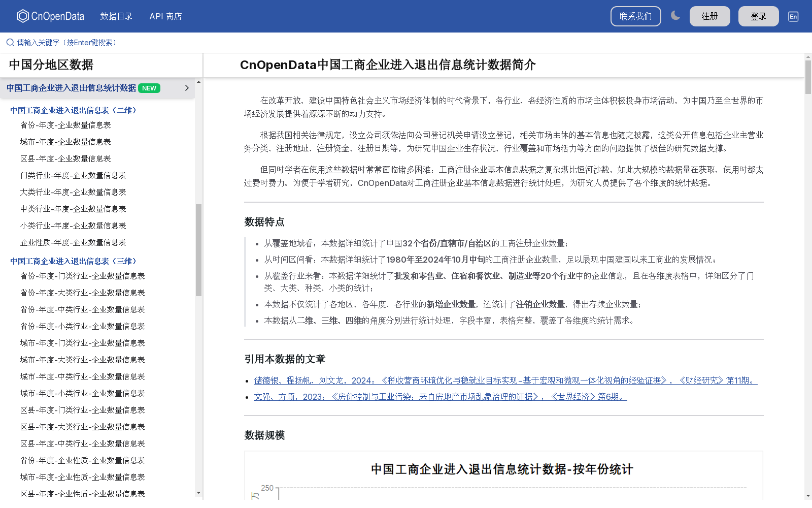Screen dimensions: 812x508
Task: Click the 引用本数据的文章 heading
Action: pyautogui.click(x=285, y=359)
